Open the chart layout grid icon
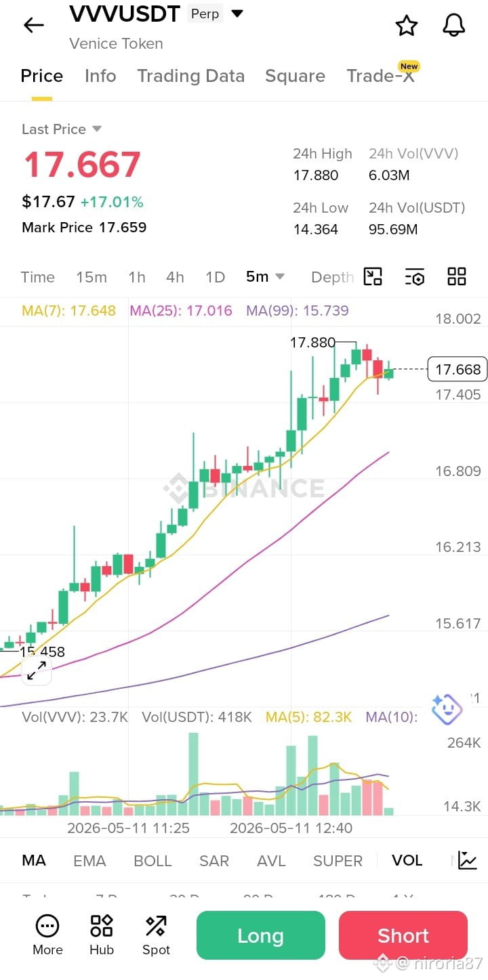This screenshot has width=488, height=980. tap(457, 276)
